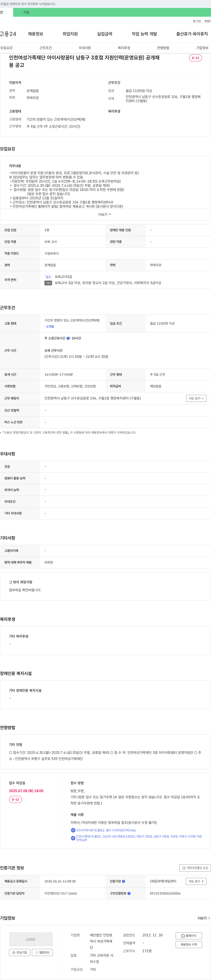Click the hwp attachment clip icon

tap(73, 830)
